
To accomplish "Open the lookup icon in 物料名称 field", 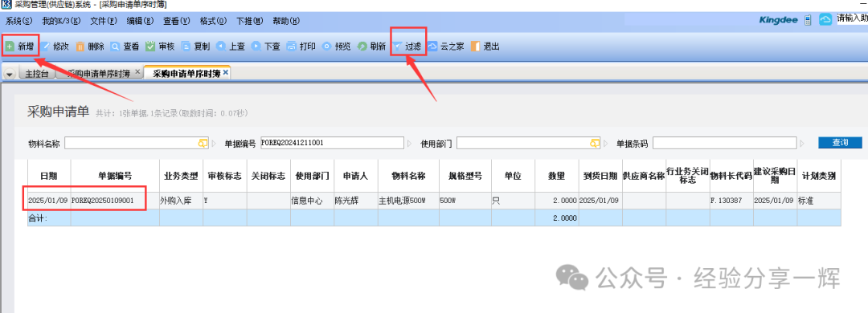I will (x=203, y=143).
